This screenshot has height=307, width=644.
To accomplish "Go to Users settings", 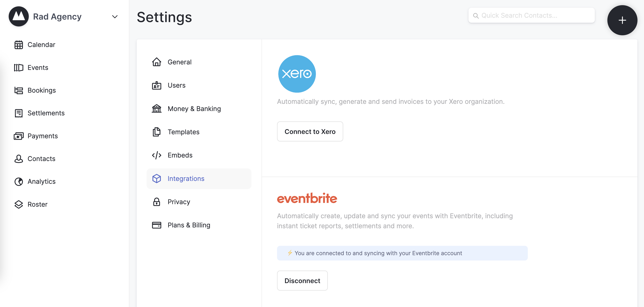I will [176, 85].
